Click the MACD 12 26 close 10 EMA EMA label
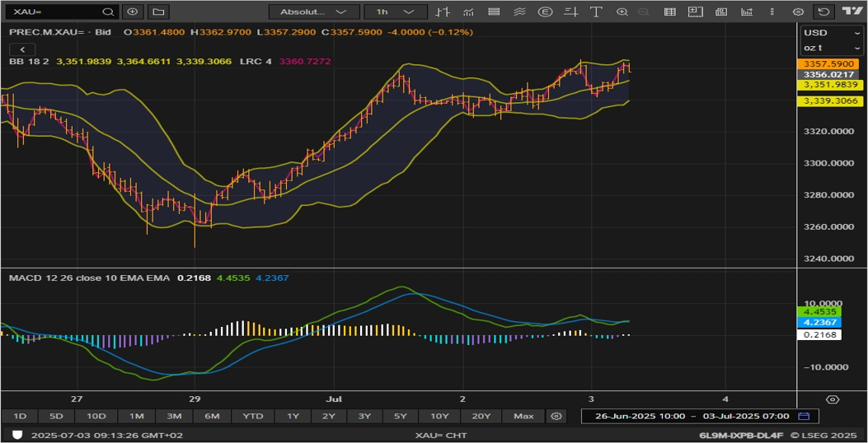Image resolution: width=868 pixels, height=443 pixels. click(89, 277)
